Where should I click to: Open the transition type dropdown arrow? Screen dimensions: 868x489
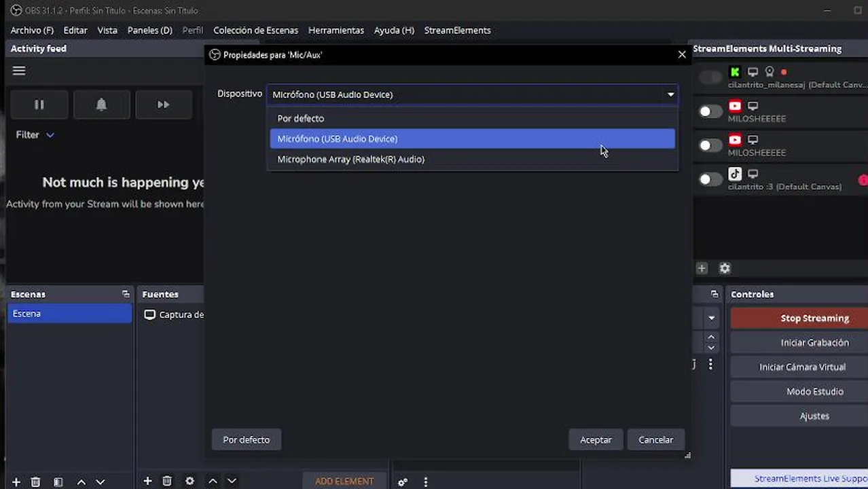pyautogui.click(x=711, y=318)
